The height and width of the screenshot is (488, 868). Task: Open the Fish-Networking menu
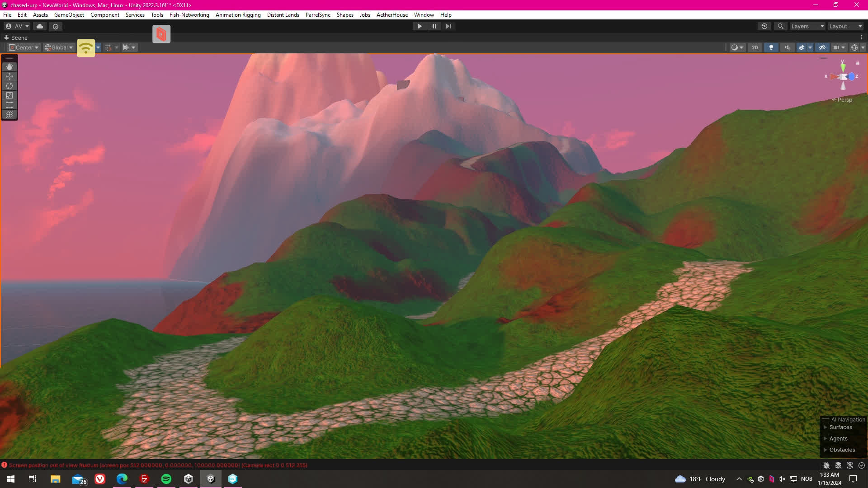(x=189, y=15)
